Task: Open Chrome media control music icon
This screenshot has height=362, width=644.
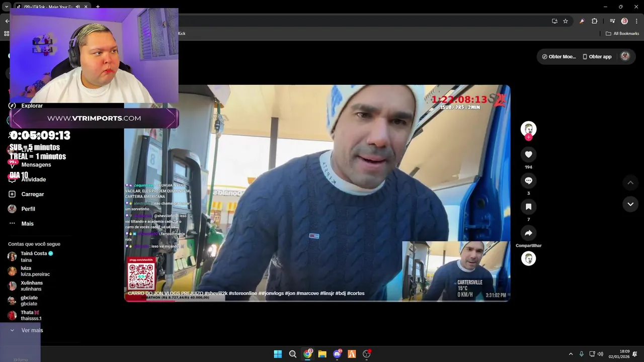Action: pyautogui.click(x=612, y=21)
